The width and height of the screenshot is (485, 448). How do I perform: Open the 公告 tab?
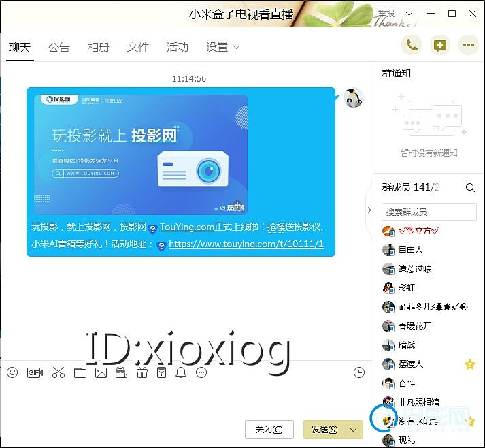tap(59, 48)
